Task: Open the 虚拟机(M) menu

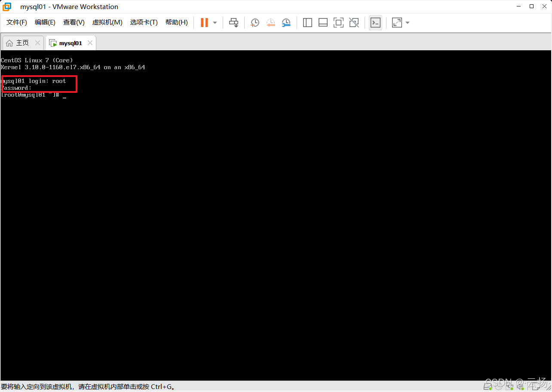Action: click(x=107, y=22)
